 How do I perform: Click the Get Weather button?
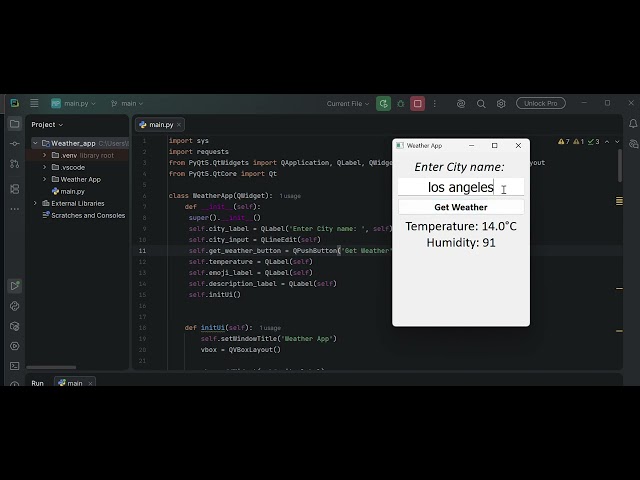(461, 207)
